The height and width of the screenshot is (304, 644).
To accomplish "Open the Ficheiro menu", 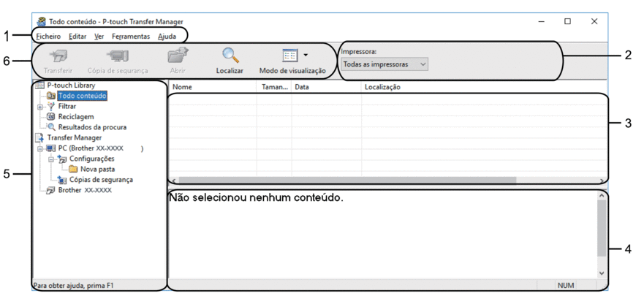I will pos(48,36).
